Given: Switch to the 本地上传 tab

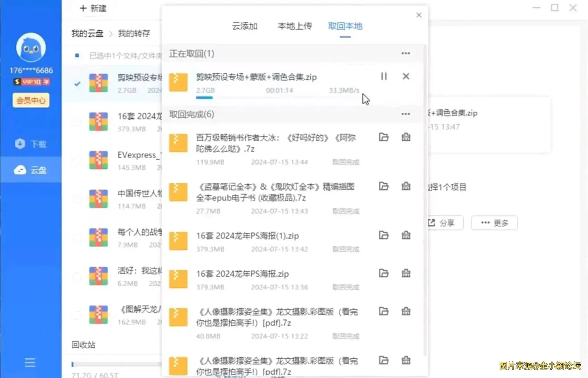Looking at the screenshot, I should [x=295, y=26].
